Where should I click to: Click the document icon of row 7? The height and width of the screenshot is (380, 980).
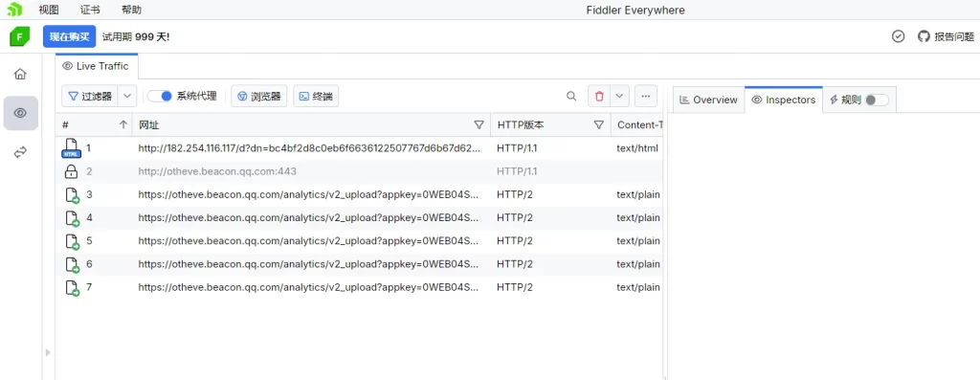73,287
